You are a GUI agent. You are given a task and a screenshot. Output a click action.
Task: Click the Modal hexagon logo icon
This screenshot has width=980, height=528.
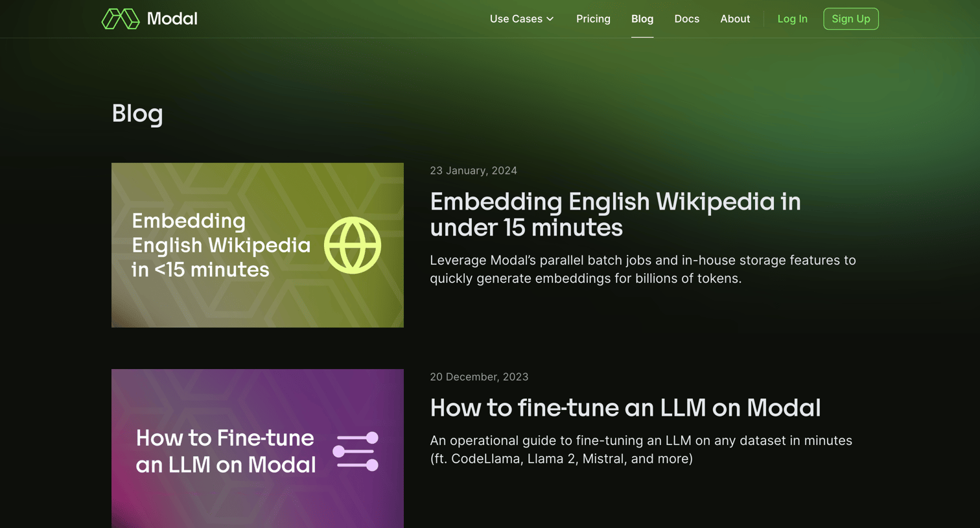pyautogui.click(x=121, y=19)
